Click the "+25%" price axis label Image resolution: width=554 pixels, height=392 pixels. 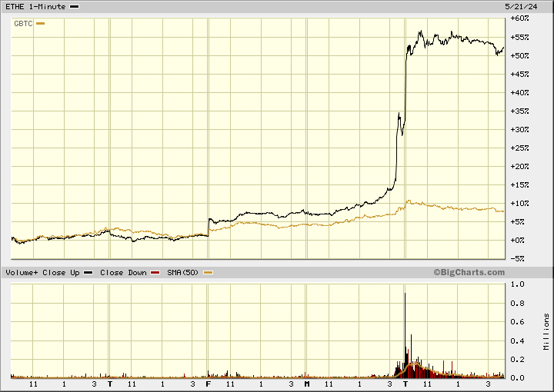(x=519, y=148)
